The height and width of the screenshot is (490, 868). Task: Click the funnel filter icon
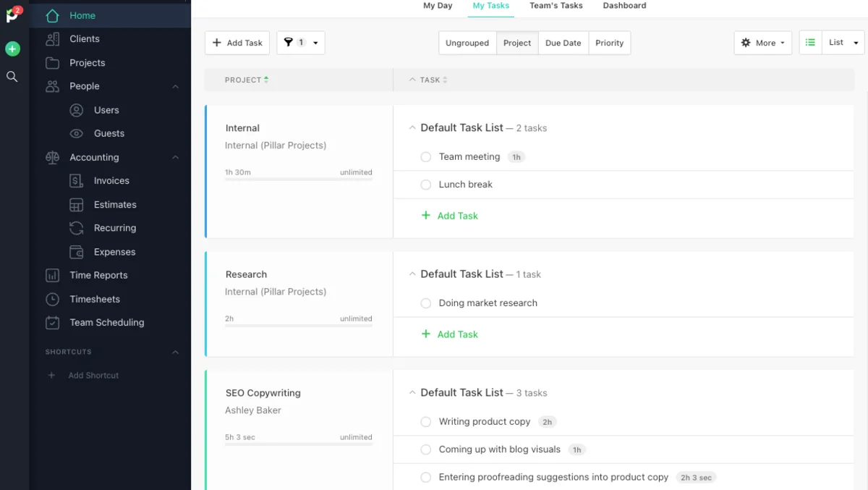pos(289,43)
